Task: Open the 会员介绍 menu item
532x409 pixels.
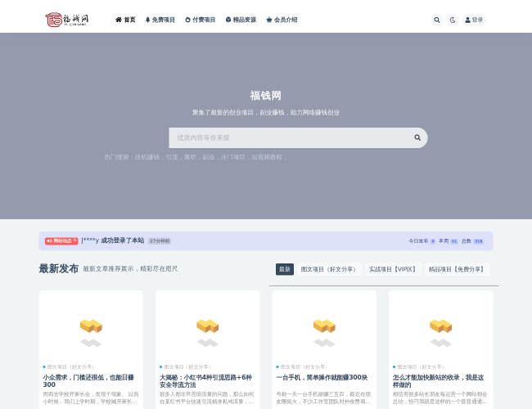Action: coord(282,20)
